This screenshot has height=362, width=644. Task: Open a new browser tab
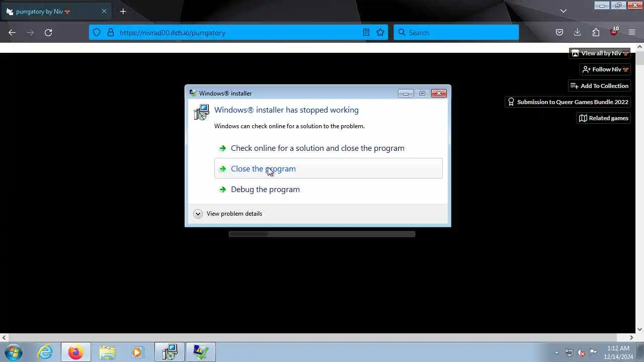click(123, 12)
